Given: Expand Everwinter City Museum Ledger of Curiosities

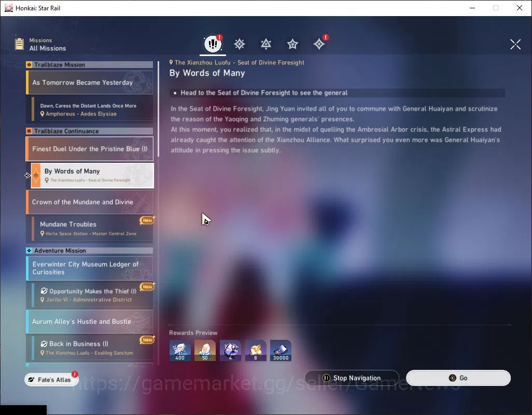Looking at the screenshot, I should (x=90, y=268).
